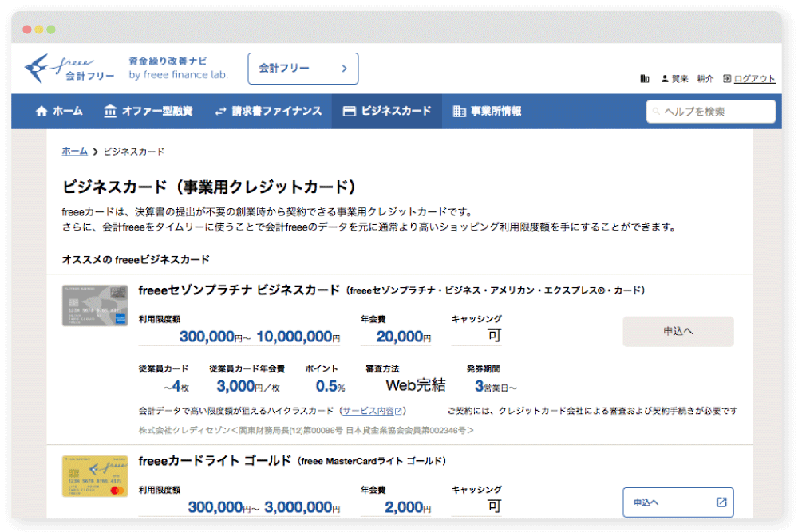Click the 2,000円 annual fee of ライト ゴールド
Viewport: 798px width, 532px height.
tap(408, 507)
